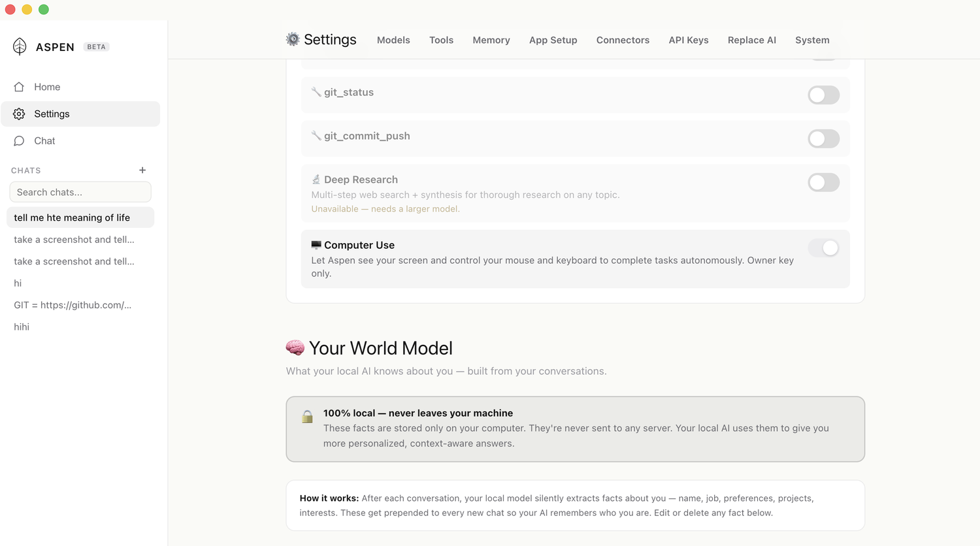The height and width of the screenshot is (546, 980).
Task: Click the Settings gear icon in sidebar
Action: tap(19, 114)
